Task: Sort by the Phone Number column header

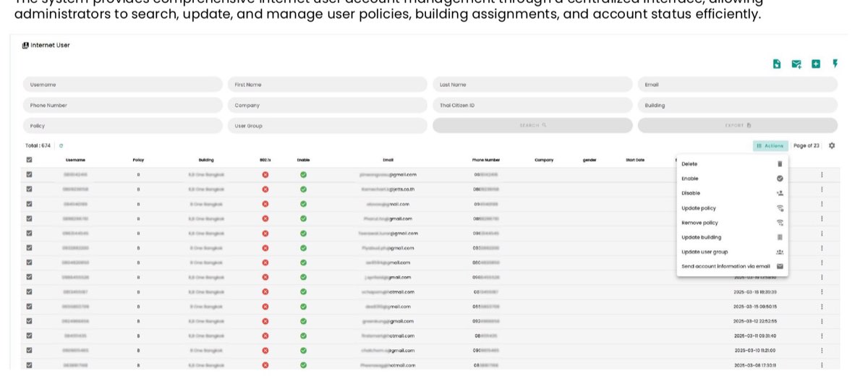Action: coord(486,160)
